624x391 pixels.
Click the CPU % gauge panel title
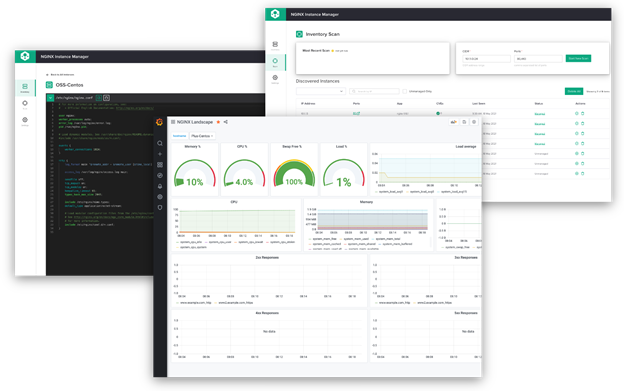(242, 147)
